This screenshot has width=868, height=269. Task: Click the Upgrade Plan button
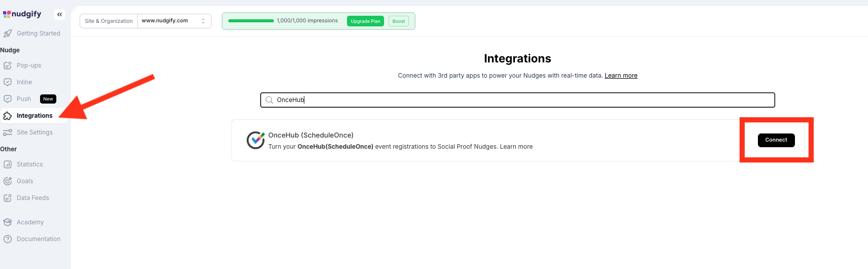point(365,21)
